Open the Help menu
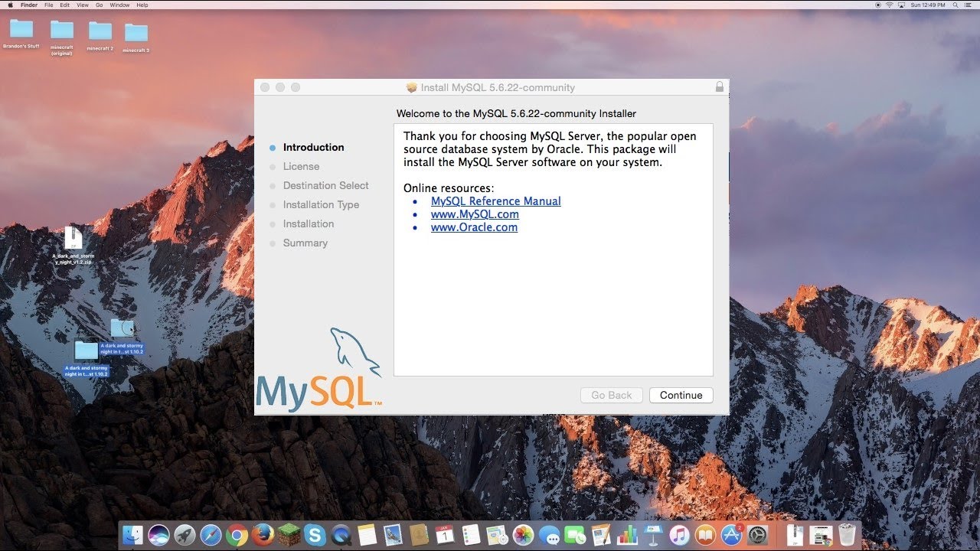The width and height of the screenshot is (980, 551). tap(142, 5)
